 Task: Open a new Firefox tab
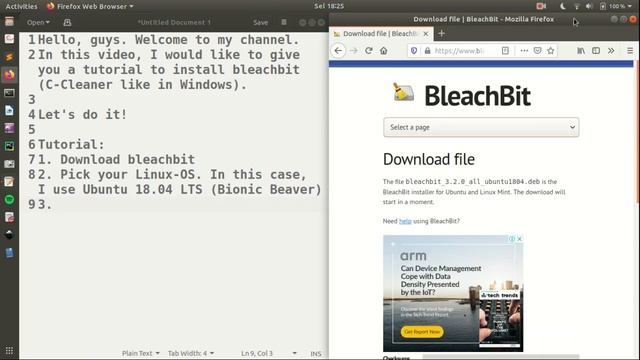click(441, 33)
